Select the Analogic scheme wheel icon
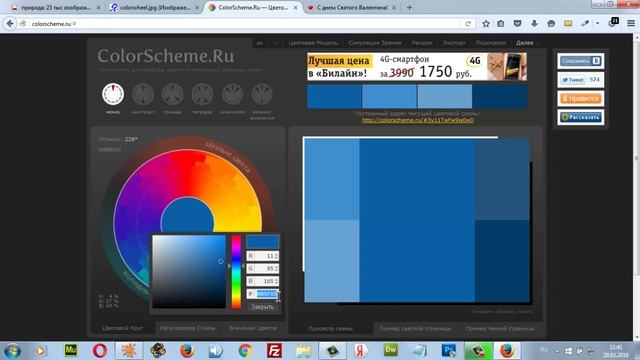The width and height of the screenshot is (640, 360). click(232, 94)
